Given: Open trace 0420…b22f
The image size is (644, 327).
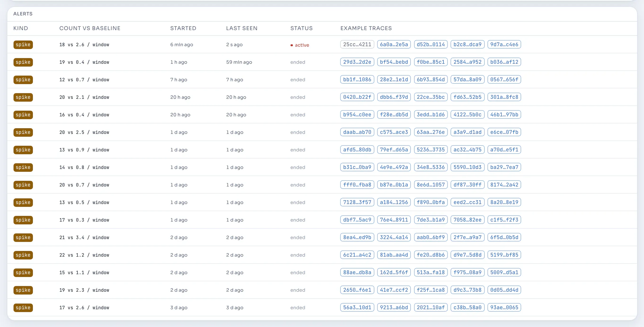Looking at the screenshot, I should (x=357, y=97).
